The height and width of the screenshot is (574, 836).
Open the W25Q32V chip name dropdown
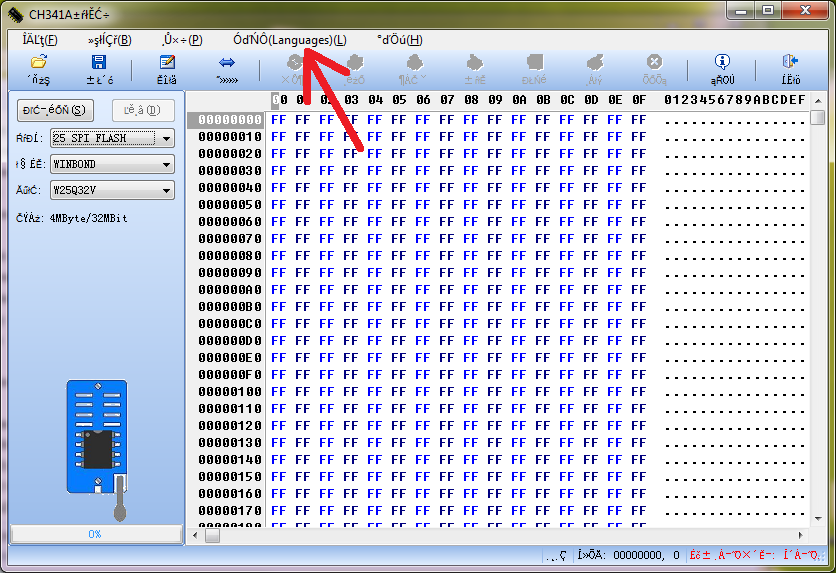tap(112, 190)
